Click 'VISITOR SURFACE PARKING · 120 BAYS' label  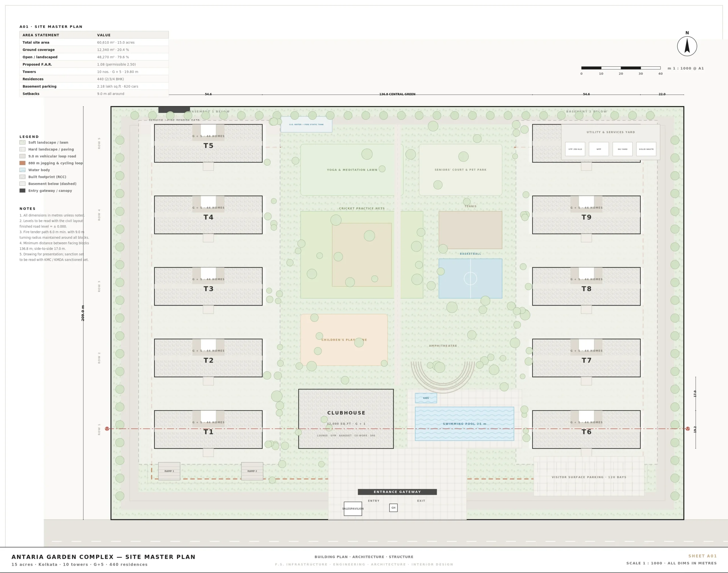click(x=589, y=477)
